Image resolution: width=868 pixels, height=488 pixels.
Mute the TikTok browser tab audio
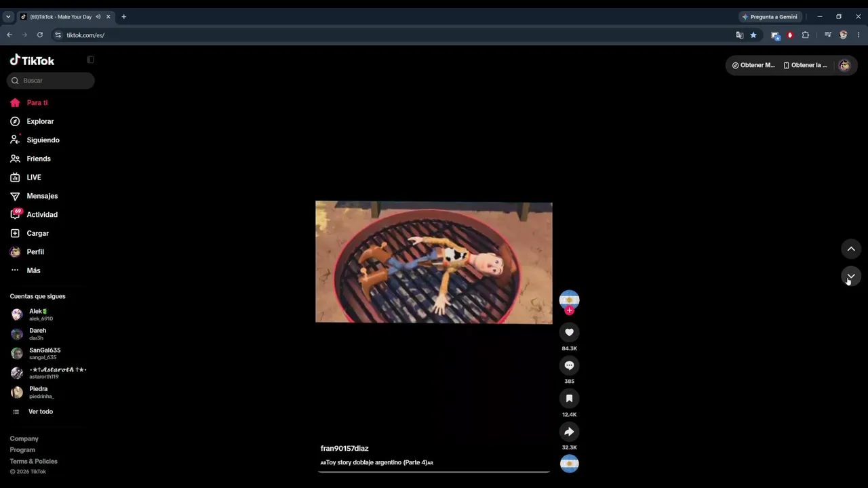pos(98,17)
